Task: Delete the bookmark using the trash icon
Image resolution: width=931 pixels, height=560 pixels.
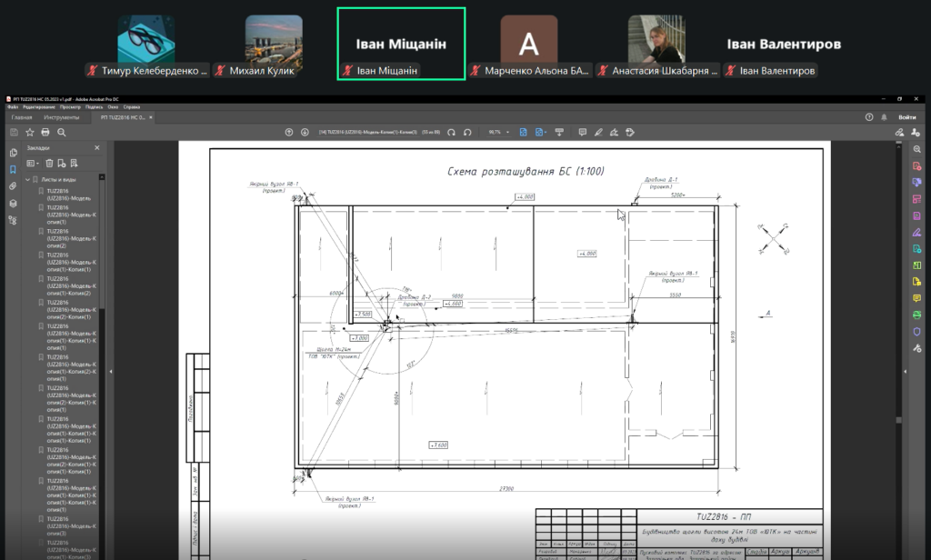Action: (49, 164)
